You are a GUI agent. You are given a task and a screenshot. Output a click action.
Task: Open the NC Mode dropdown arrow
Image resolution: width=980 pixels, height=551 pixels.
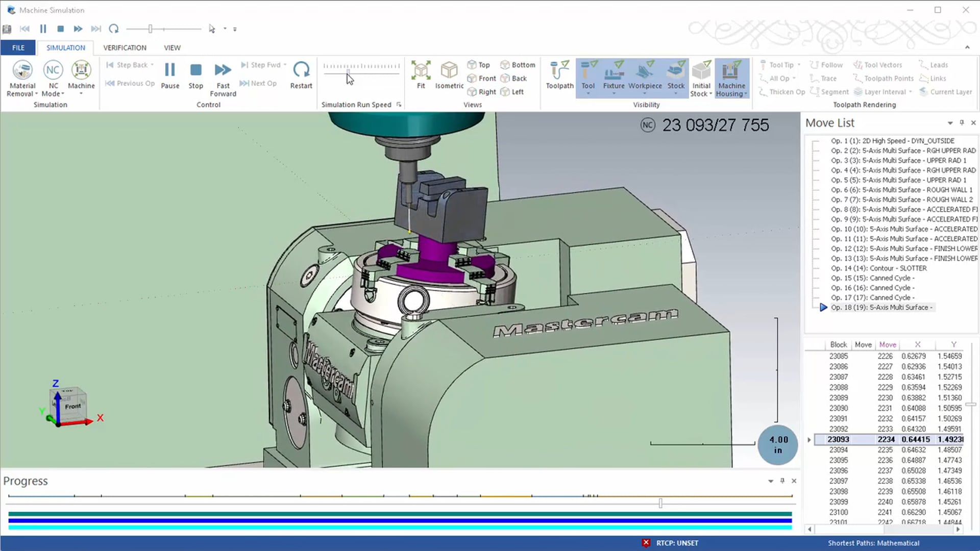63,94
